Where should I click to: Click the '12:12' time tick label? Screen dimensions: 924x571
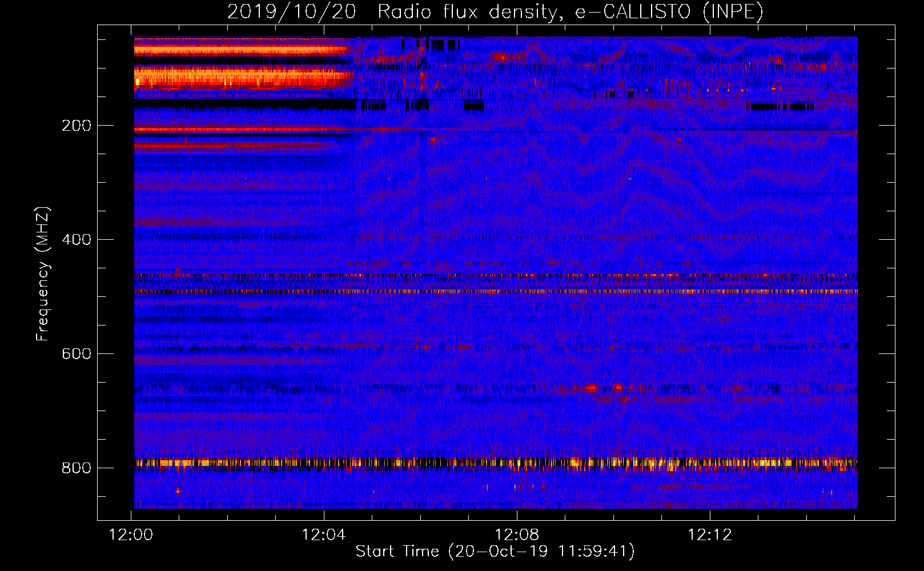(710, 535)
